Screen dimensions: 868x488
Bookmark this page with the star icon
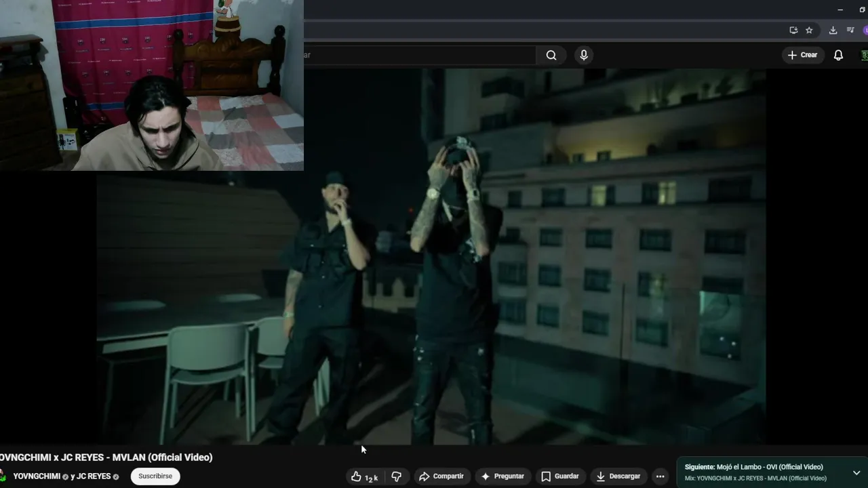tap(809, 30)
